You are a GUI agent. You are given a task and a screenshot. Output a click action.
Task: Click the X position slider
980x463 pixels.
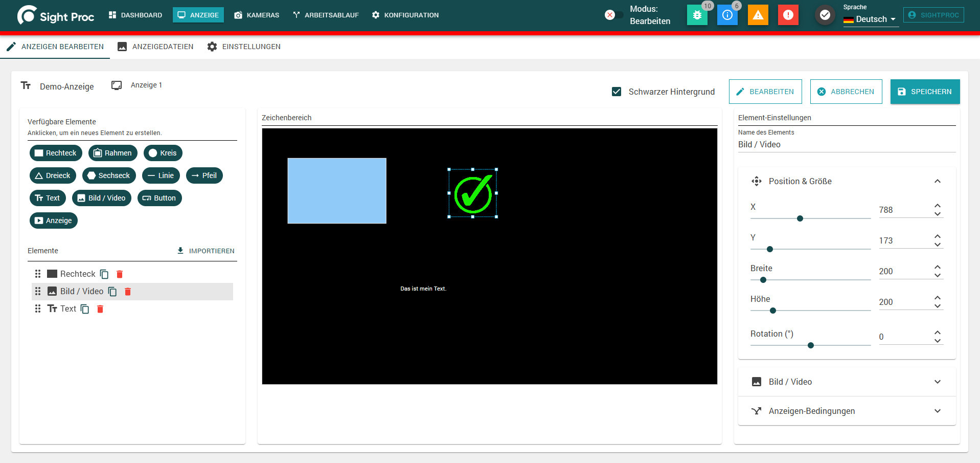pos(810,218)
